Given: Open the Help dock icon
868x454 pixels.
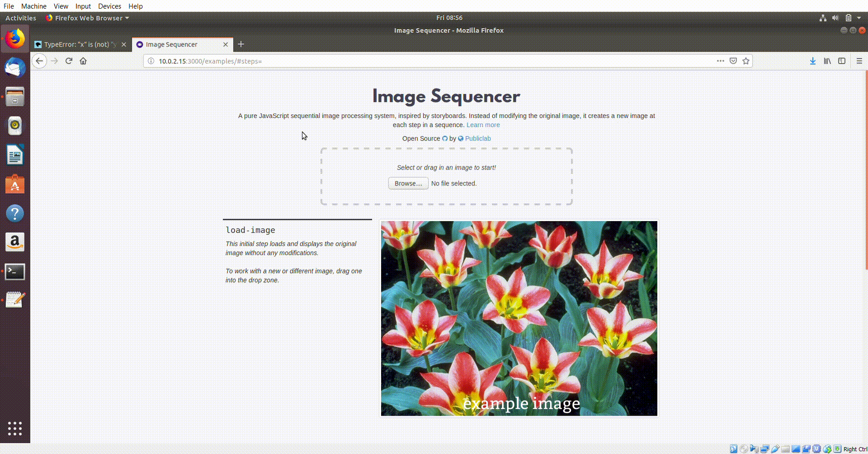Looking at the screenshot, I should point(15,213).
